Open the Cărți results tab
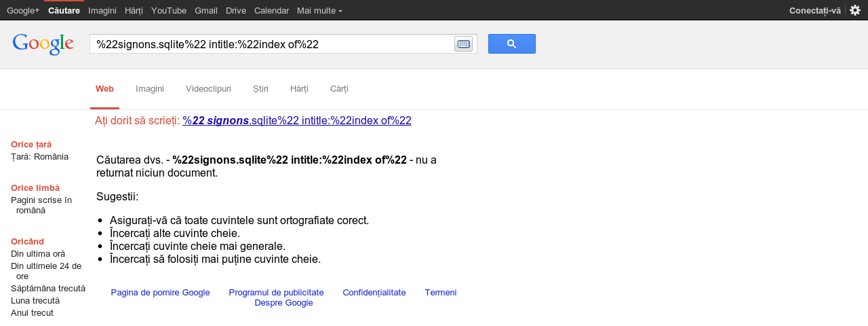The width and height of the screenshot is (868, 326). [x=339, y=89]
